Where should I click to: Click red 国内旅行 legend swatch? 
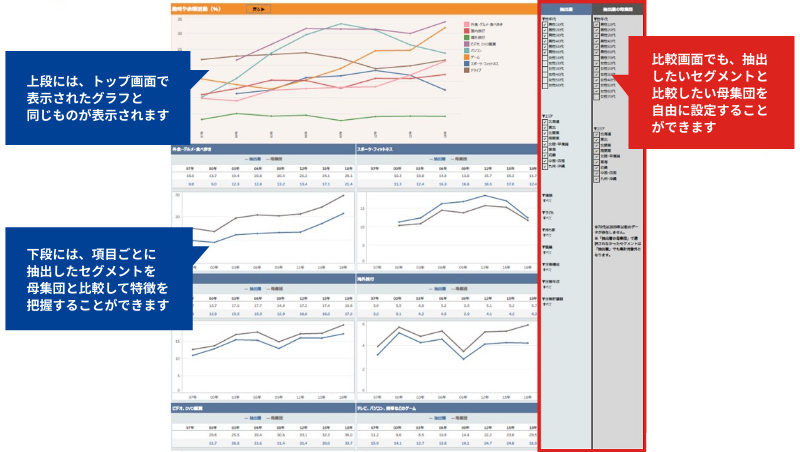pos(466,31)
